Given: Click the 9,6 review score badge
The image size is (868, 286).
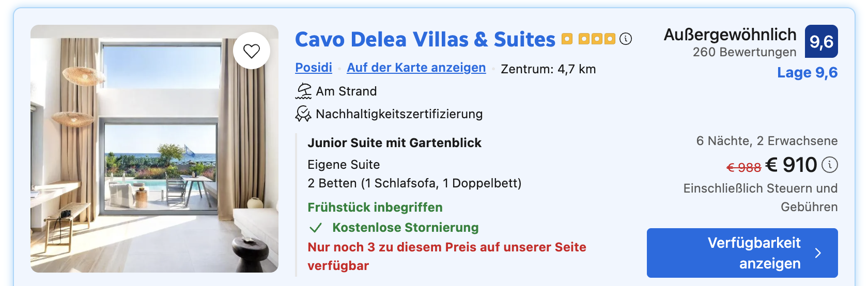Looking at the screenshot, I should [822, 41].
